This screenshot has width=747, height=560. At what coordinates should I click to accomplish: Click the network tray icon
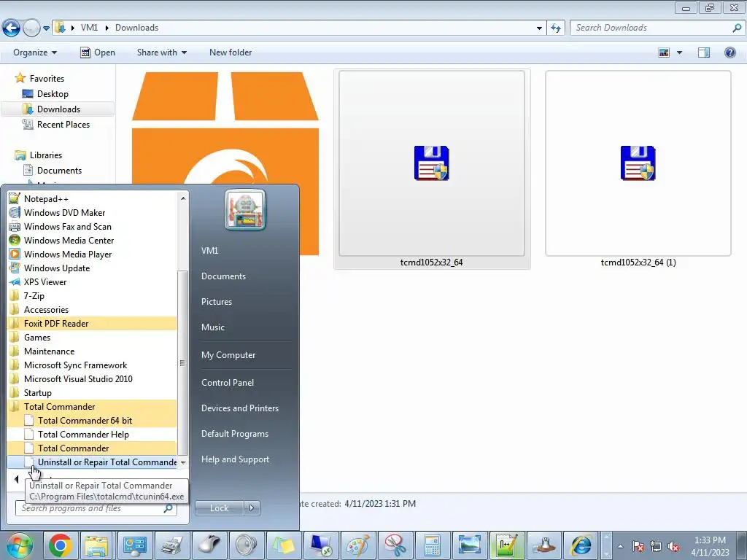tap(656, 547)
